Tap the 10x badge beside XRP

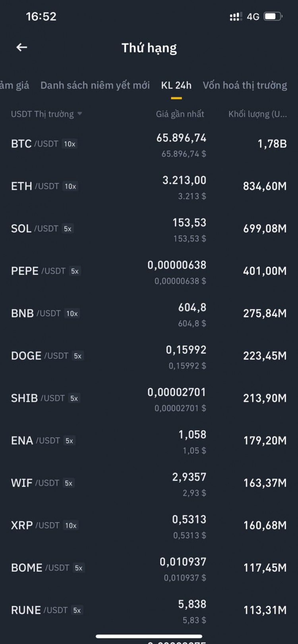click(x=71, y=525)
